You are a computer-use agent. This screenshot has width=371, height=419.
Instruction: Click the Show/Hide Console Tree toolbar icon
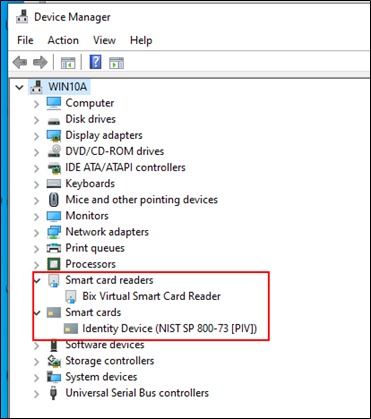tap(68, 63)
